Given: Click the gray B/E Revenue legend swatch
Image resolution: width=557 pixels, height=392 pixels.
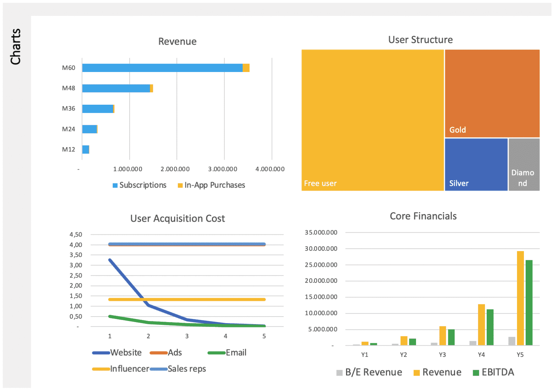Looking at the screenshot, I should point(339,373).
